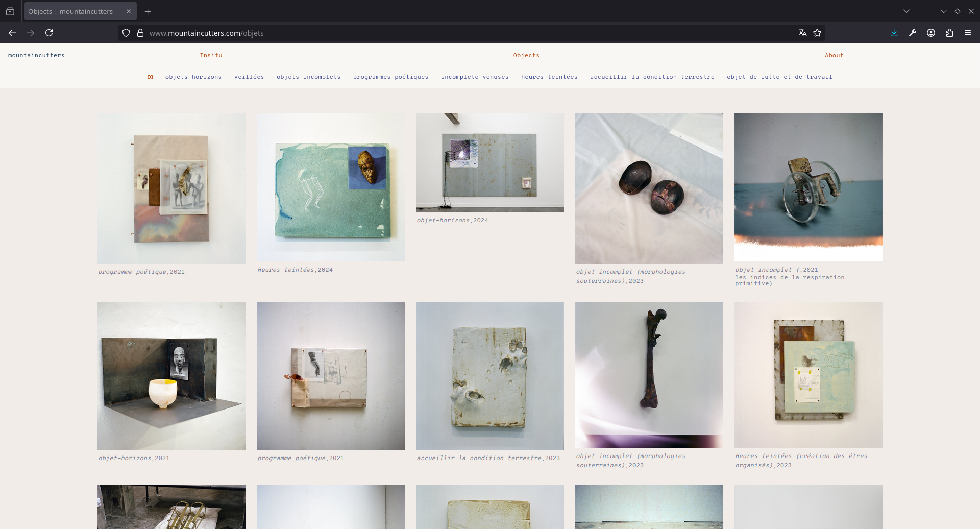
Task: Click the browser back arrow
Action: point(12,33)
